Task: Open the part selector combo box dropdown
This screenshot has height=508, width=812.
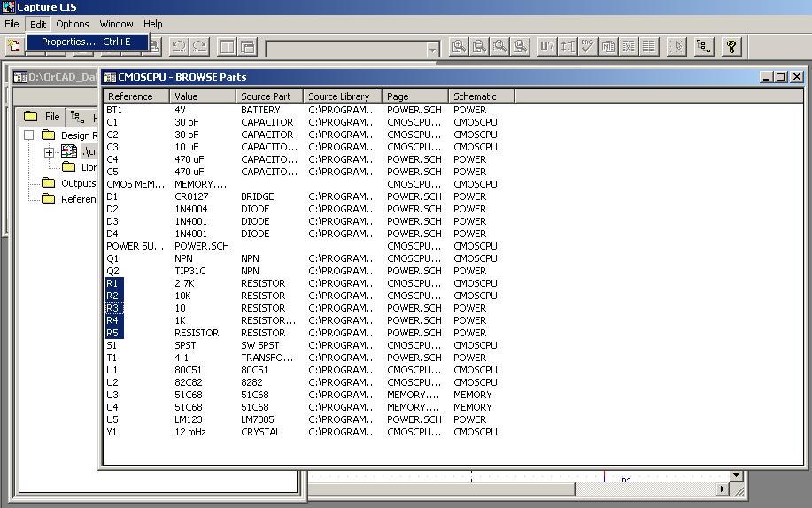Action: (432, 50)
